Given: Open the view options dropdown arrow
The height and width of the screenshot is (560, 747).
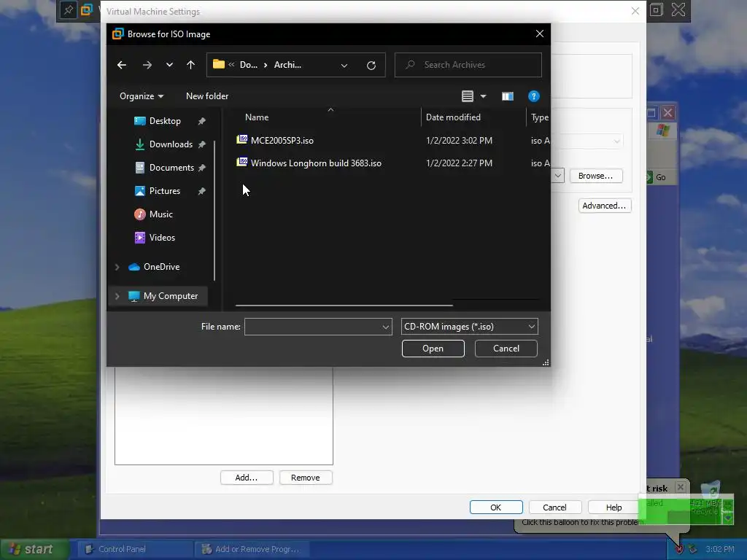Looking at the screenshot, I should pos(483,96).
